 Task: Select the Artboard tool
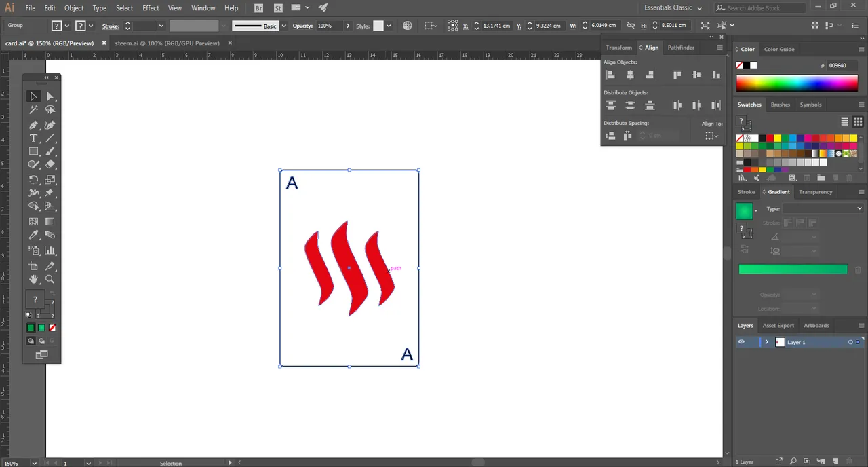(x=33, y=266)
